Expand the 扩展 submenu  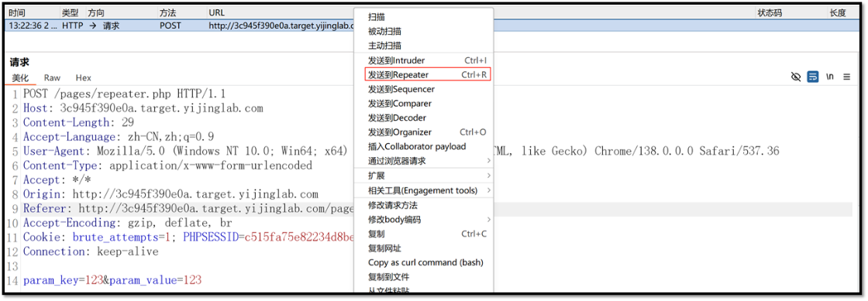[x=423, y=176]
